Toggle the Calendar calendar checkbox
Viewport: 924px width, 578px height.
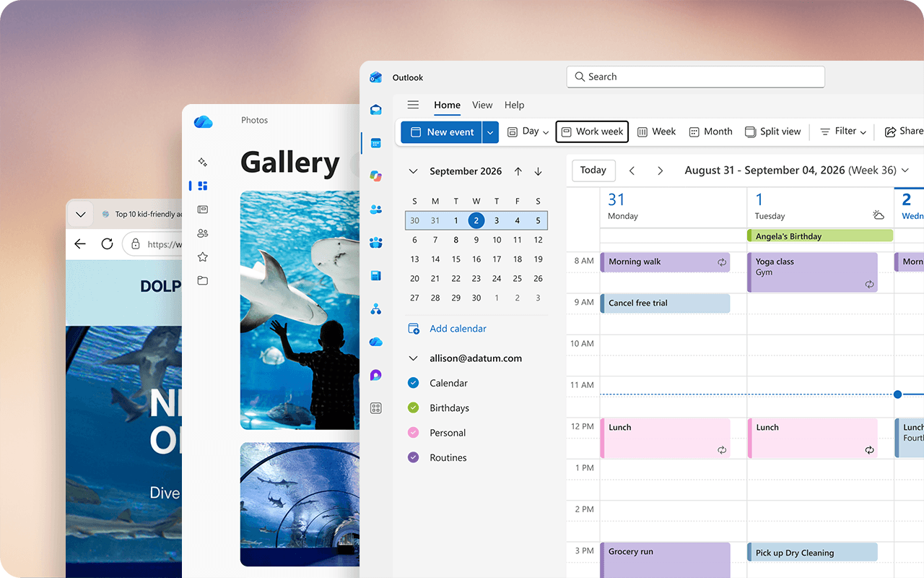(x=413, y=383)
